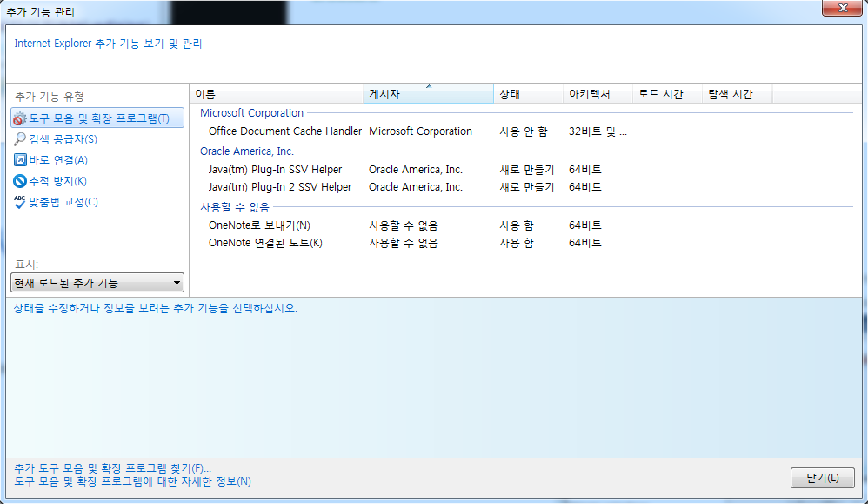Sort by 상태 column header
This screenshot has height=504, width=868.
(528, 94)
